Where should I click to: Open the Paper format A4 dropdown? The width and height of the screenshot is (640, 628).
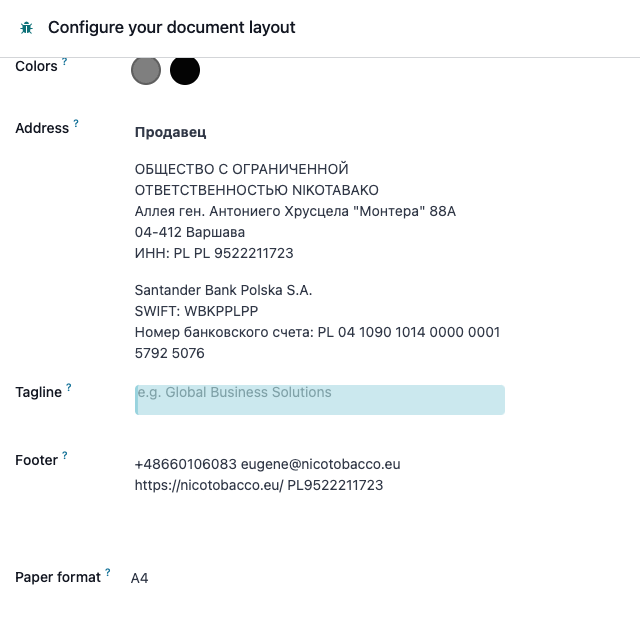pyautogui.click(x=140, y=578)
